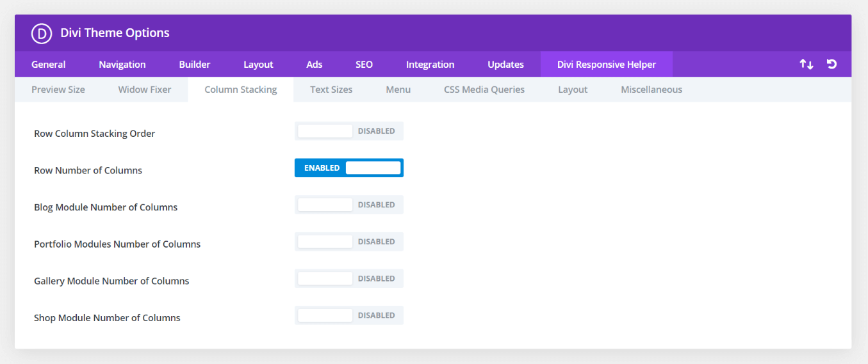Select the Divi Responsive Helper tab
868x364 pixels.
607,64
